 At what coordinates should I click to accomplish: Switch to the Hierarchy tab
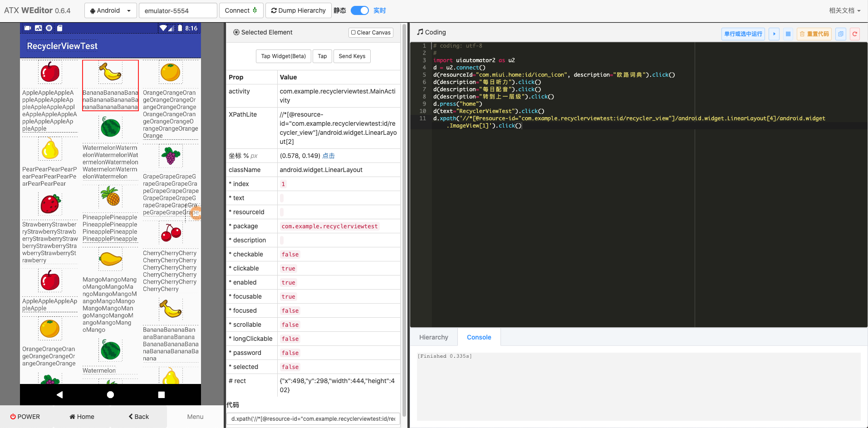(x=434, y=337)
